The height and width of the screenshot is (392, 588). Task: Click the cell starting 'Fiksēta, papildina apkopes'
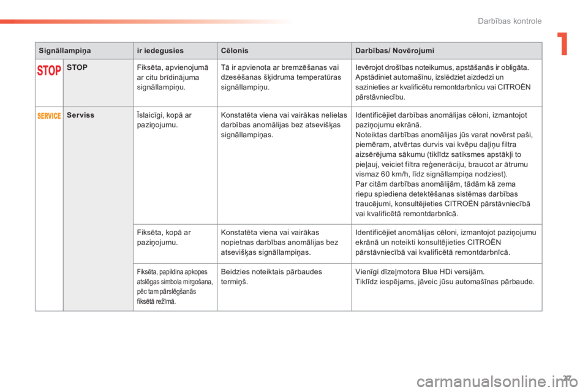[x=175, y=287]
